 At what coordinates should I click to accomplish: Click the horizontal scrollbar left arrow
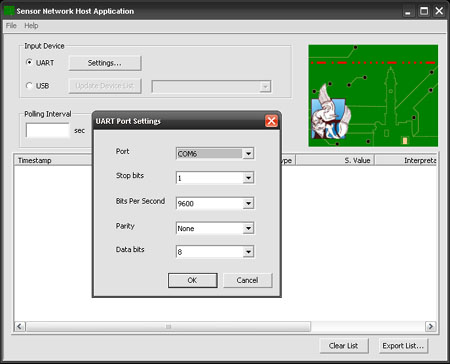coord(20,326)
